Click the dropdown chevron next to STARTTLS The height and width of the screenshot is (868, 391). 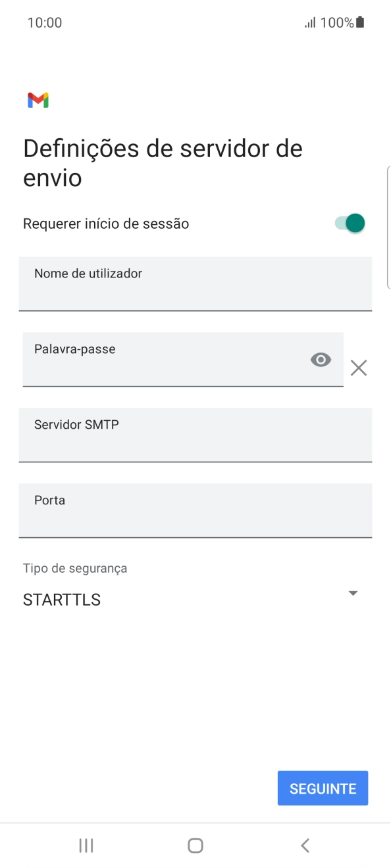[x=353, y=593]
